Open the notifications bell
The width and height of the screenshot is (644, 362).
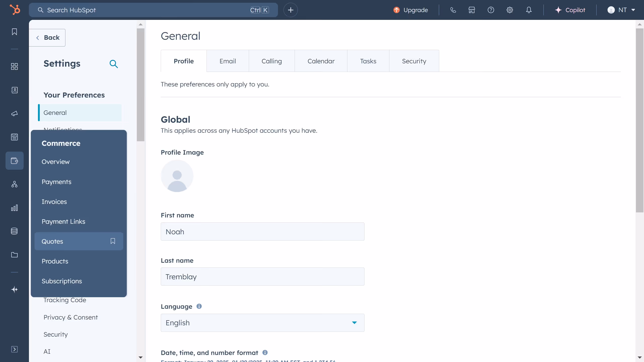[x=529, y=10]
